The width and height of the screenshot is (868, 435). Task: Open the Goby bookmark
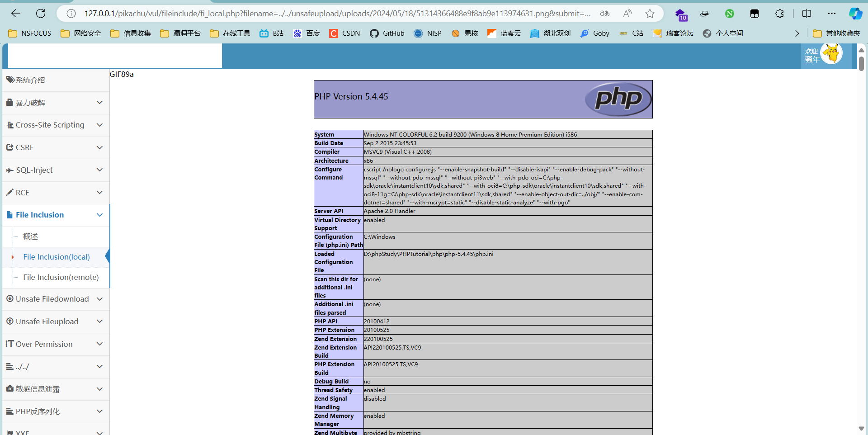click(x=595, y=33)
